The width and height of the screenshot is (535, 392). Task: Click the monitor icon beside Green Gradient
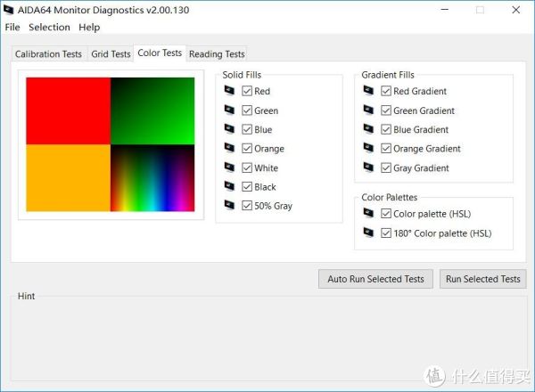click(x=368, y=110)
